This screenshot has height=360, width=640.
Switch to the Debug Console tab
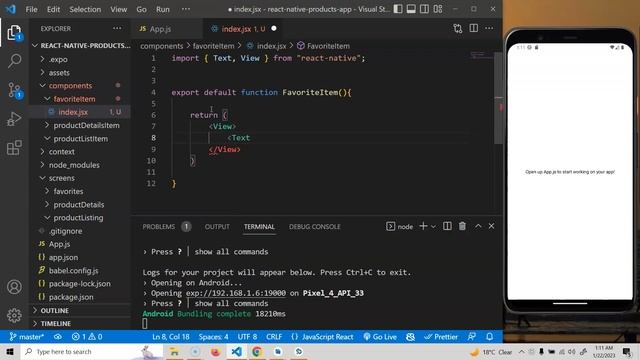[x=315, y=227]
